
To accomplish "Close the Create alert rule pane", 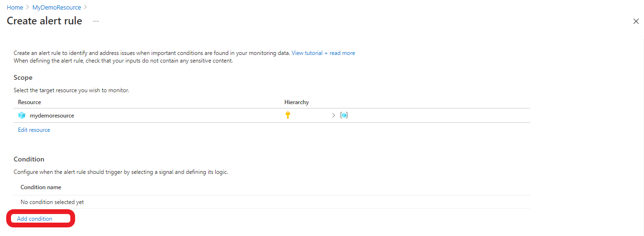I will 636,21.
